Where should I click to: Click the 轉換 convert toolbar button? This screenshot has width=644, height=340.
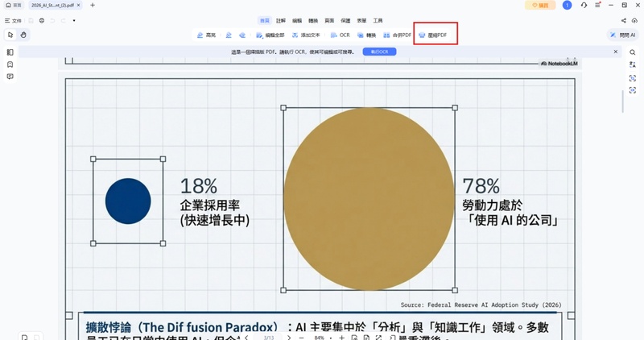(x=367, y=35)
